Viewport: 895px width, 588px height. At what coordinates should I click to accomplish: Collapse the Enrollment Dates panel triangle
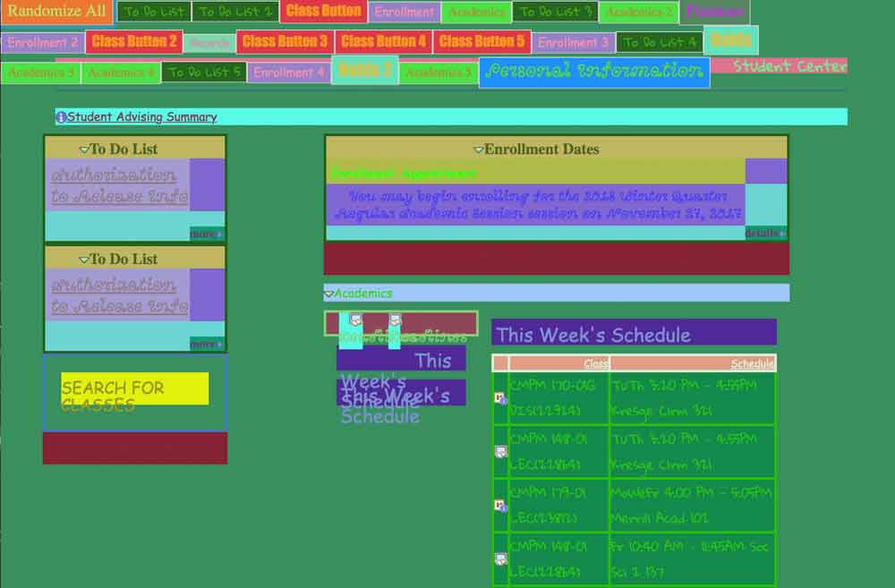click(x=478, y=149)
